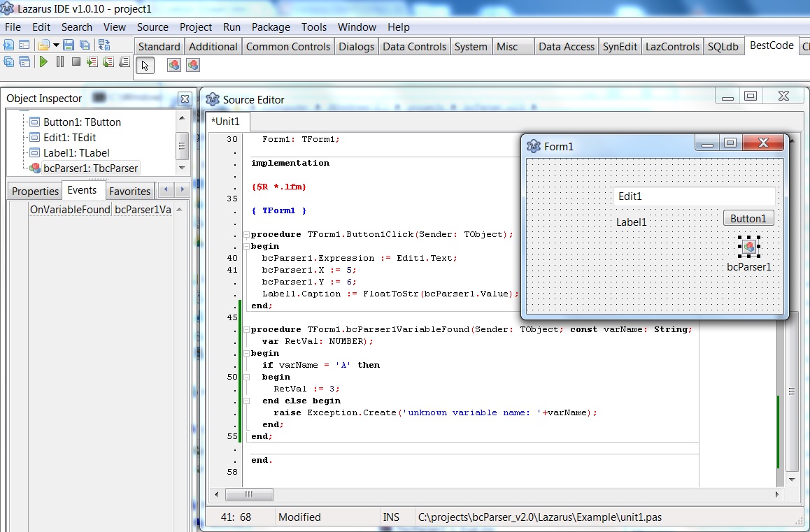Click the Toggle Form/Unit view icon
Viewport: 810px width, 532px height.
(104, 45)
